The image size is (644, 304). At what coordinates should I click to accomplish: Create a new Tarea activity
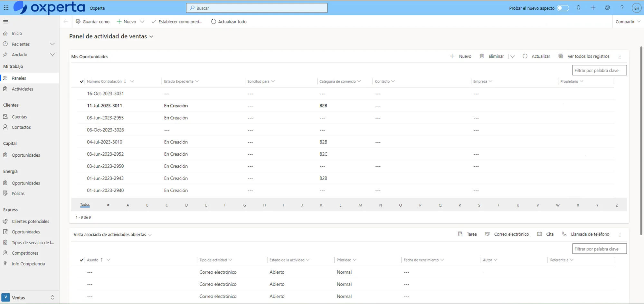(x=468, y=234)
